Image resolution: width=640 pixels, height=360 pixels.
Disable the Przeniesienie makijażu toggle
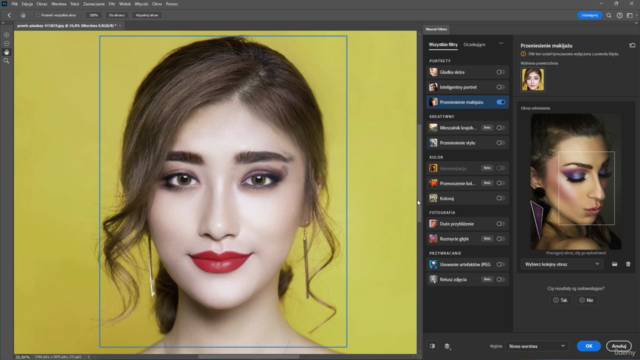[501, 102]
